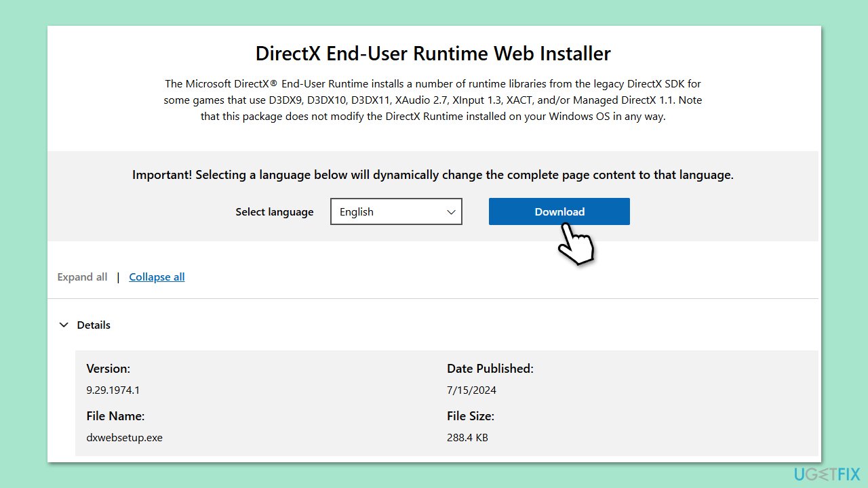868x488 pixels.
Task: Click the blue Download button
Action: [559, 211]
